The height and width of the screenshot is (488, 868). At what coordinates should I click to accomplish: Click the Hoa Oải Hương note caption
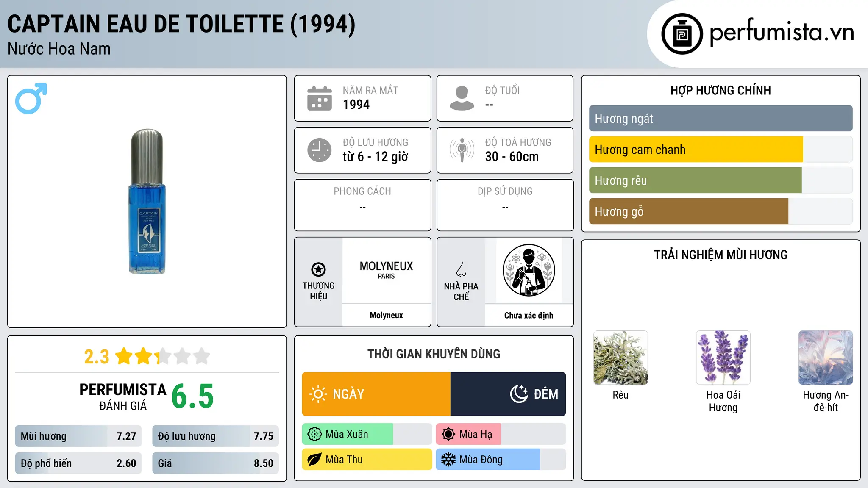[723, 401]
